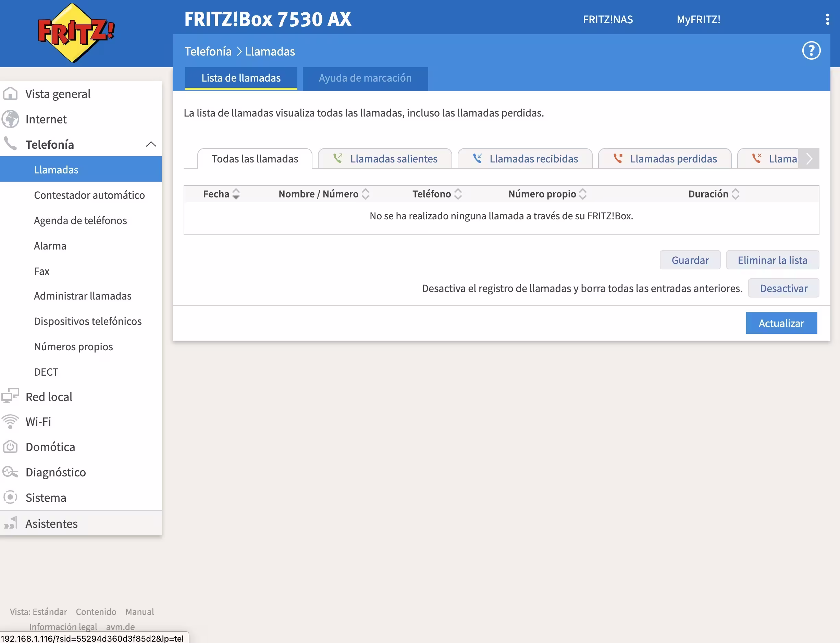840x643 pixels.
Task: Switch to Lista de llamadas tab
Action: pyautogui.click(x=241, y=78)
